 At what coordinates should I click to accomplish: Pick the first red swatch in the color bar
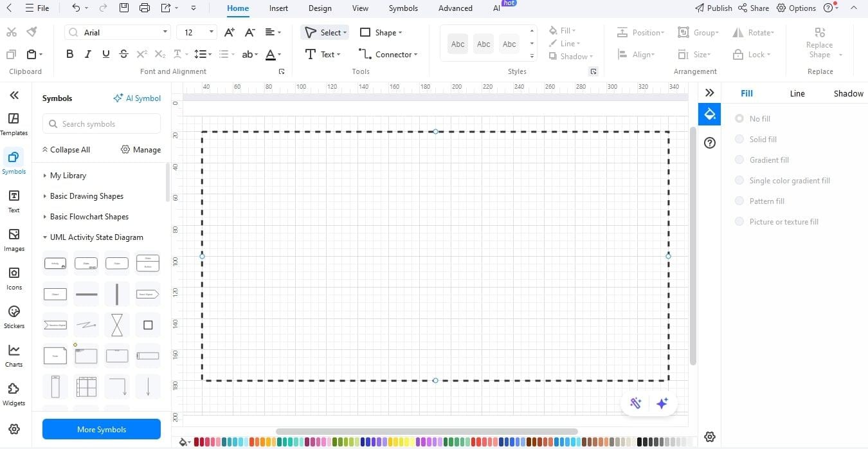(x=196, y=442)
